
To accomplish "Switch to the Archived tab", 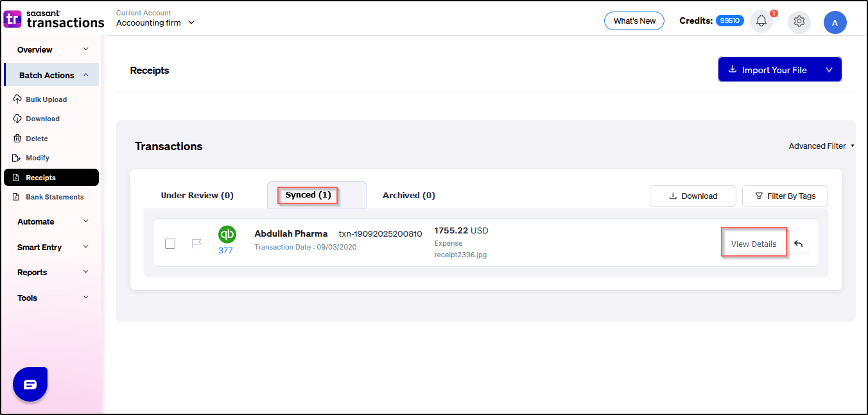I will (x=408, y=196).
